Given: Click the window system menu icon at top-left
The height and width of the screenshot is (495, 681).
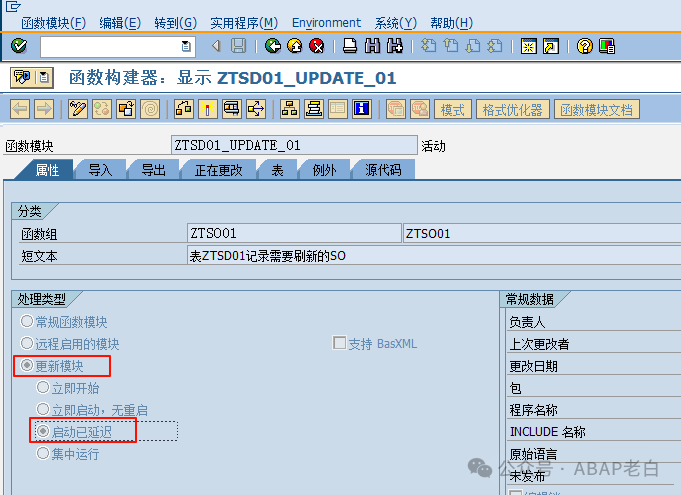Looking at the screenshot, I should tap(13, 7).
